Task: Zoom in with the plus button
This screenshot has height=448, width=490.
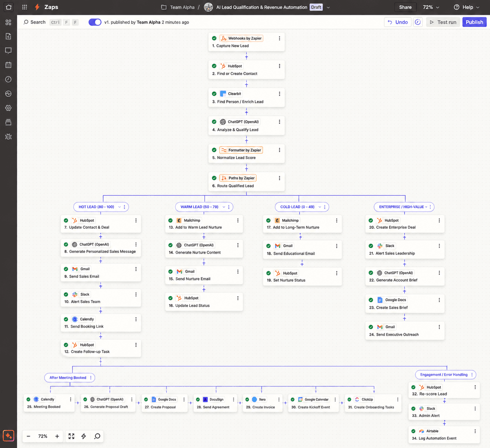Action: click(x=57, y=436)
